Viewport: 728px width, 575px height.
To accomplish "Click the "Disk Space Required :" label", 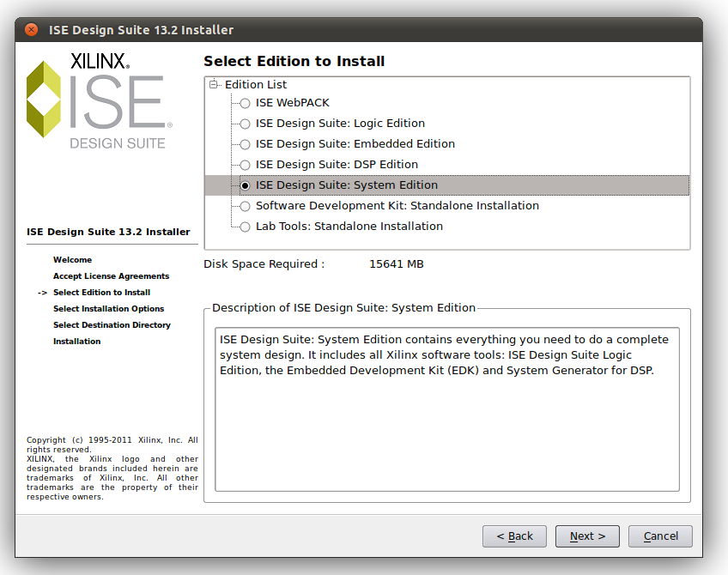I will click(264, 264).
